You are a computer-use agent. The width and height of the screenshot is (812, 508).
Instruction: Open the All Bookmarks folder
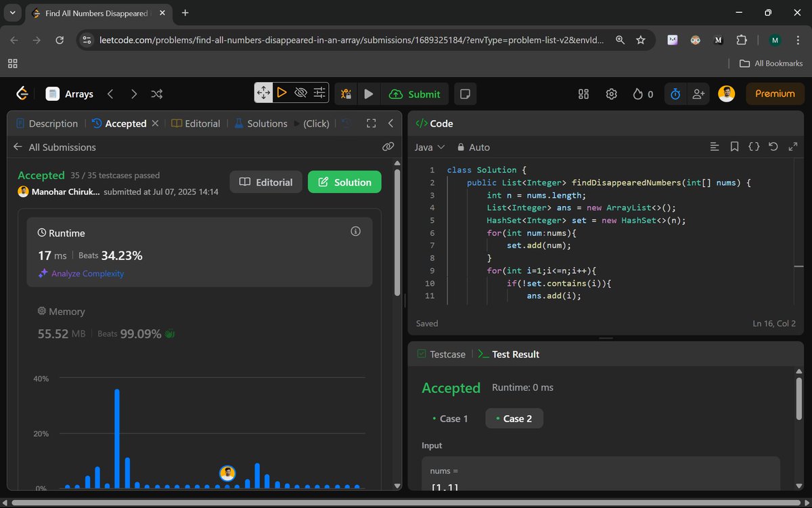coord(771,63)
